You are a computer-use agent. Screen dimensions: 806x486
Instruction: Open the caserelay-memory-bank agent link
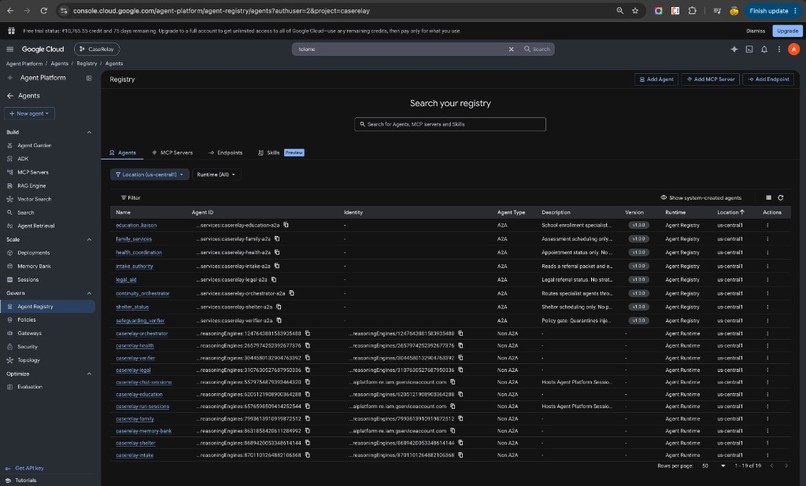(143, 431)
